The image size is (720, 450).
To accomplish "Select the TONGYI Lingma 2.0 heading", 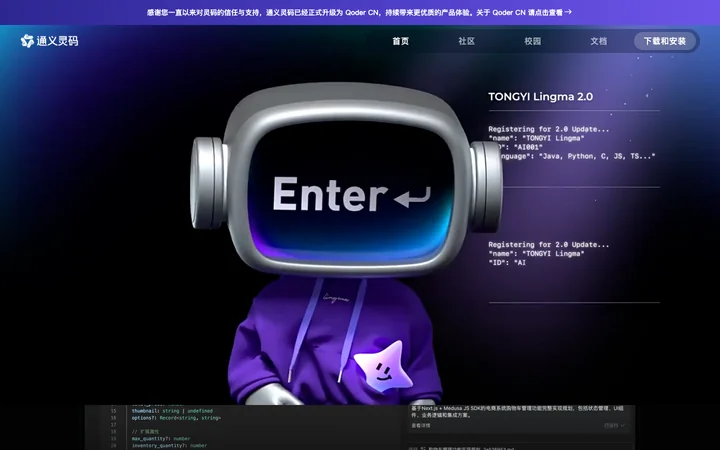I will [540, 96].
